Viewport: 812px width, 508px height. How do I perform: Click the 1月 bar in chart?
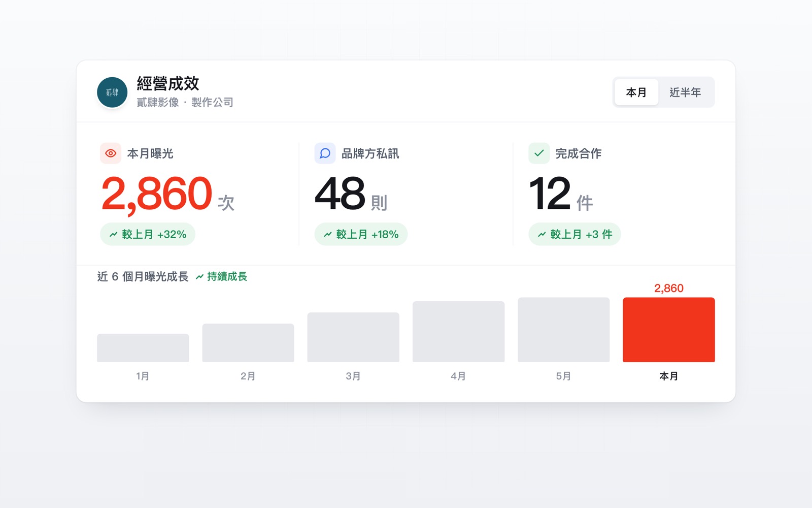pyautogui.click(x=143, y=348)
